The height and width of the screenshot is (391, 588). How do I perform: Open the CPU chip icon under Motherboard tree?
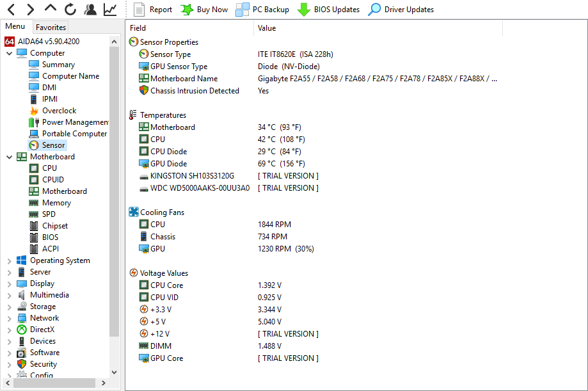(x=34, y=168)
